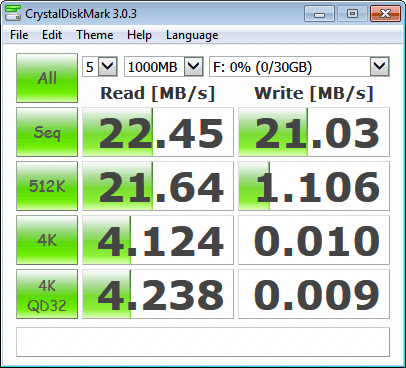The width and height of the screenshot is (406, 368).
Task: Open the Help menu
Action: point(139,35)
